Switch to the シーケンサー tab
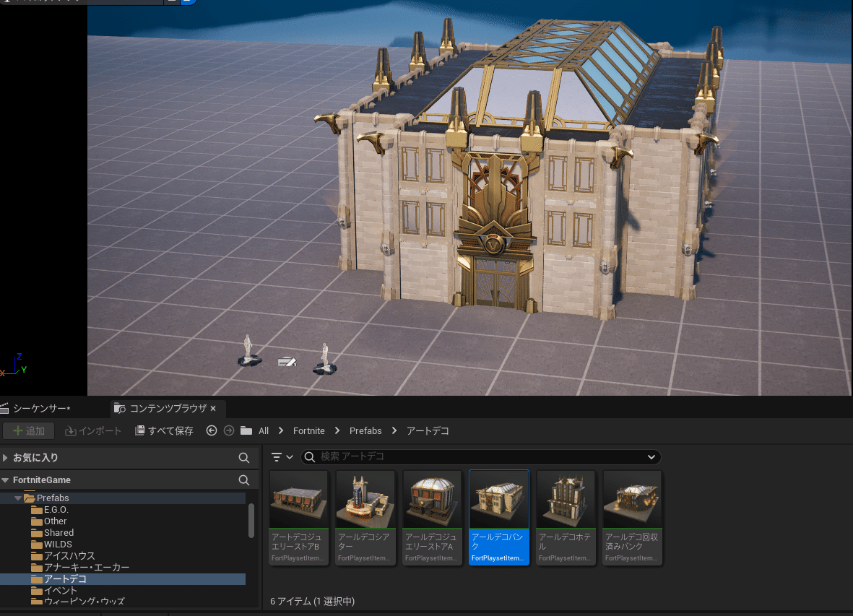Viewport: 853px width, 616px height. [42, 408]
